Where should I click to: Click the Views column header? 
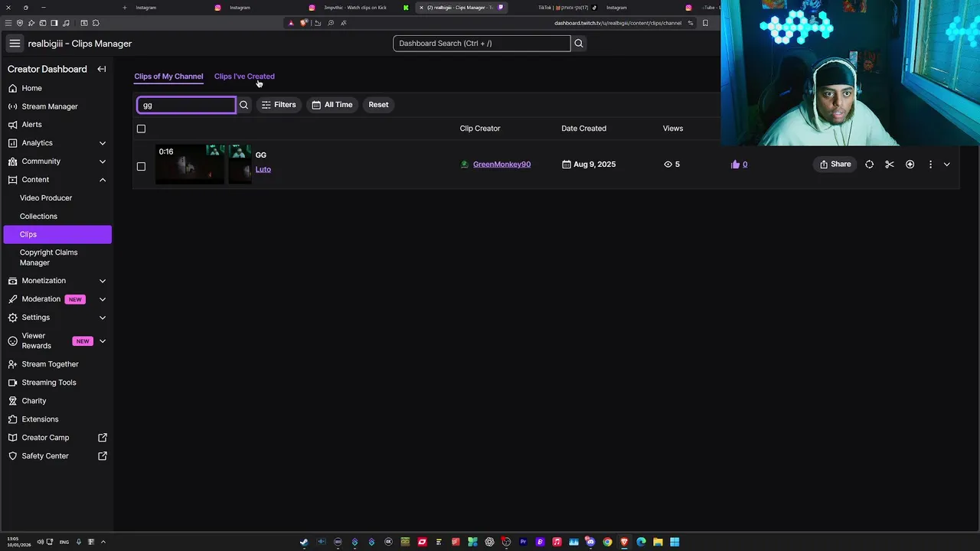[673, 129]
